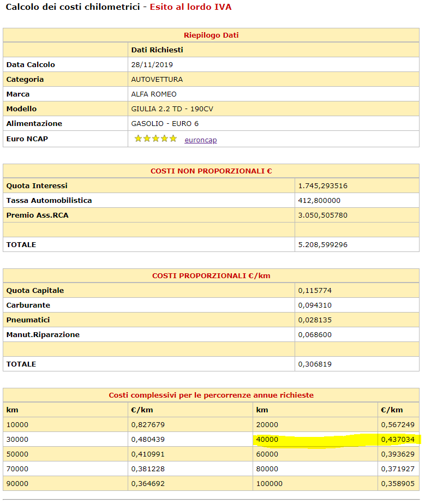The image size is (425, 504).
Task: Click the Riepilogo Dati header
Action: click(211, 35)
